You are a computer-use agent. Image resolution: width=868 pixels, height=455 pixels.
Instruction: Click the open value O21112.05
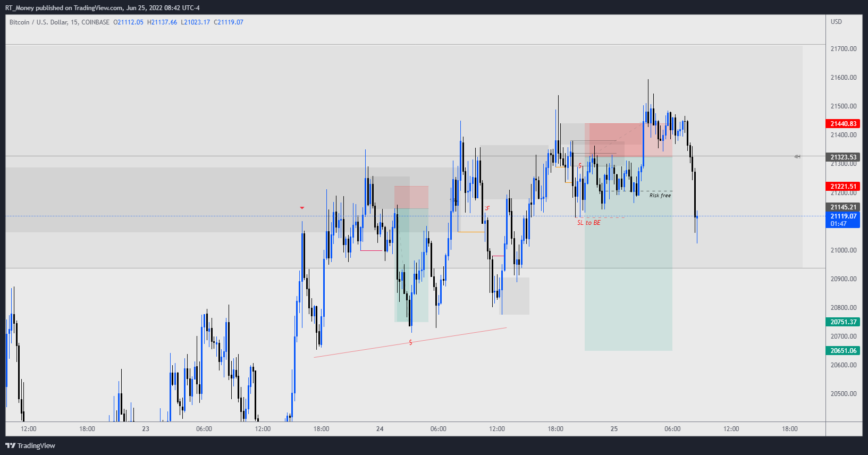click(x=129, y=22)
